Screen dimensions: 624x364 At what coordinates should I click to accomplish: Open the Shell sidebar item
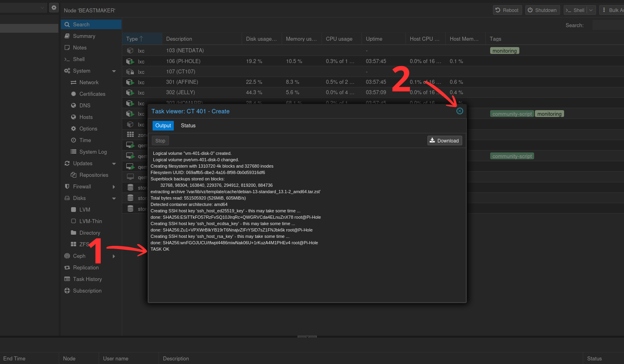tap(91, 59)
